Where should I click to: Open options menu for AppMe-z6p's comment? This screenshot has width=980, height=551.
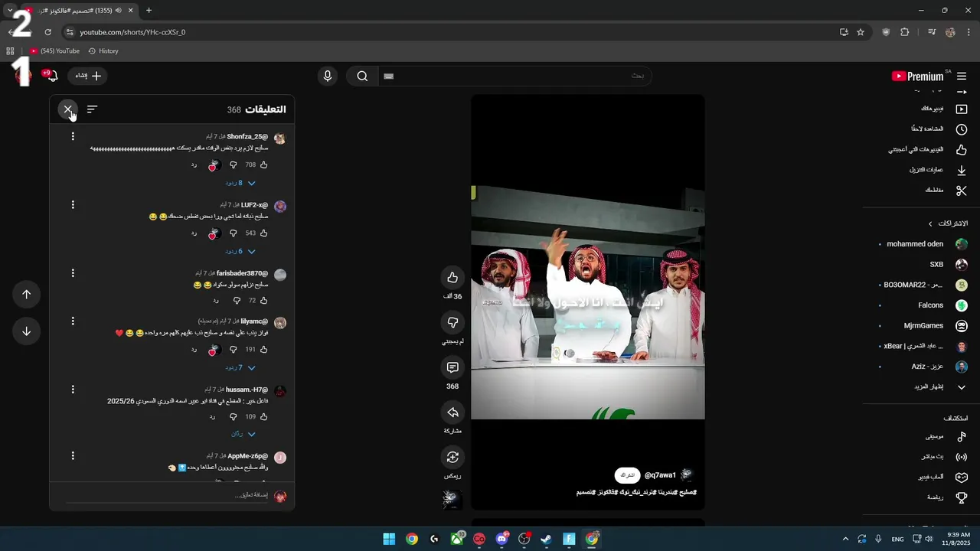73,455
